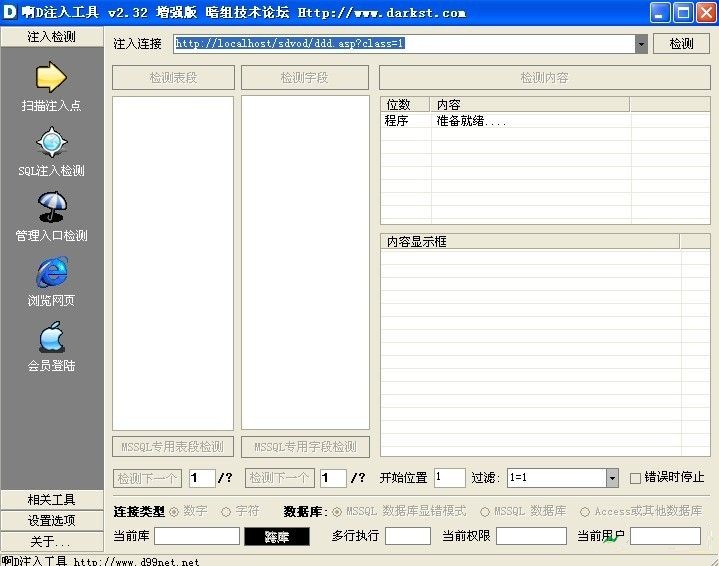
Task: Click the black 跨库 button
Action: [277, 536]
